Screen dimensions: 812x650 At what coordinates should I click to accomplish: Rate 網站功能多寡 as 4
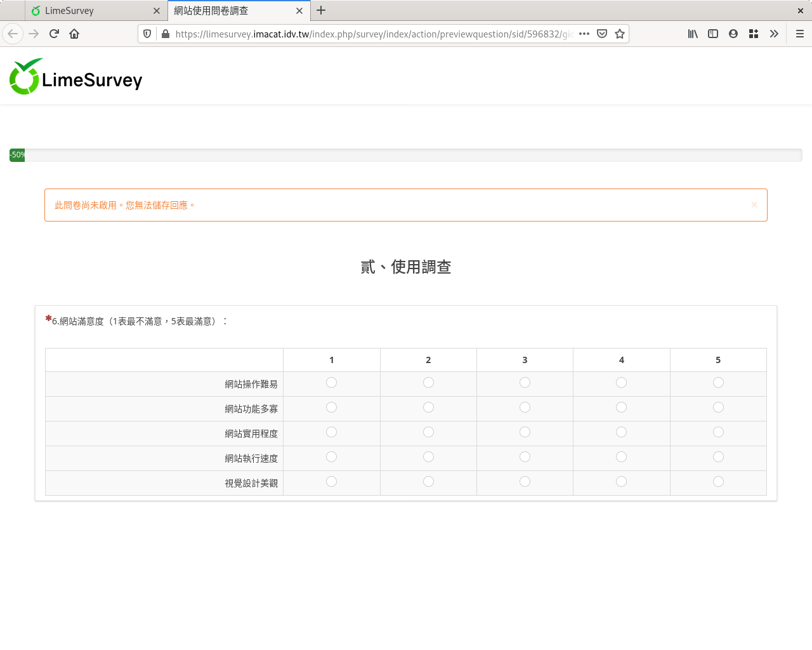pos(621,408)
